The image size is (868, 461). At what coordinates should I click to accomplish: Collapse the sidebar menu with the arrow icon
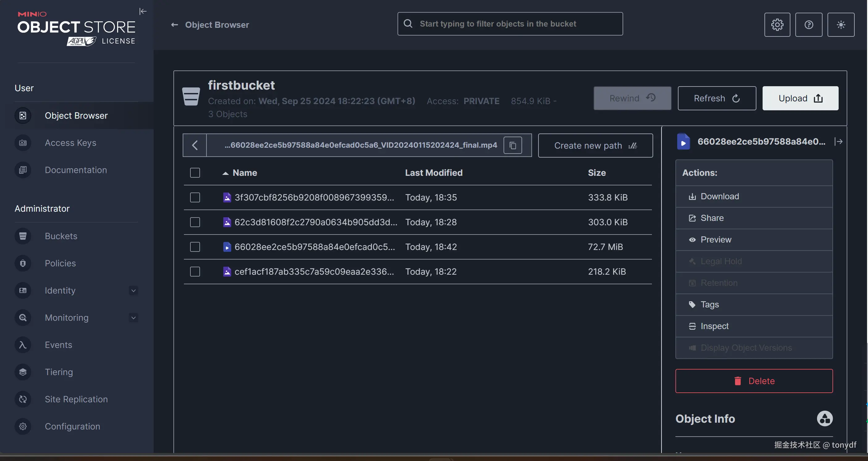point(143,11)
